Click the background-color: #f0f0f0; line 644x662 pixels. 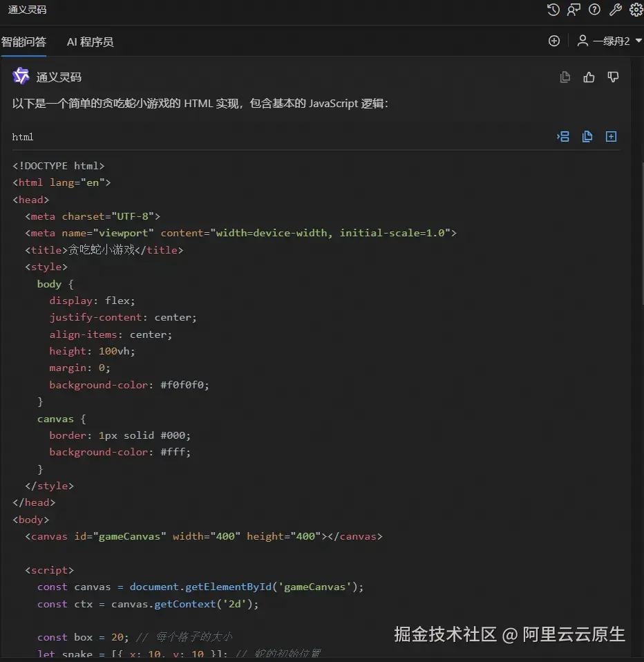tap(129, 385)
